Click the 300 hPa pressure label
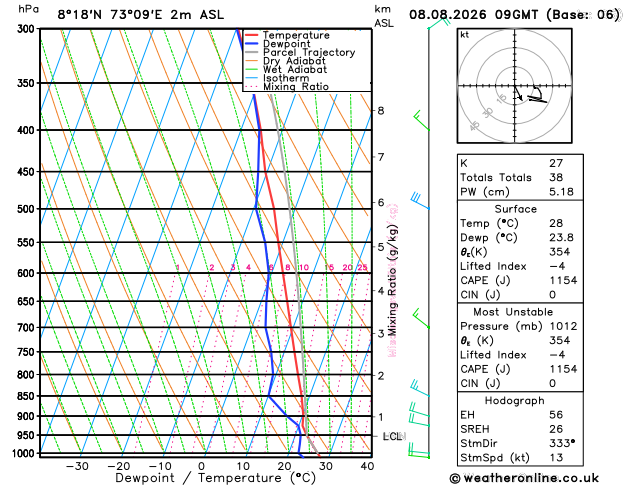The width and height of the screenshot is (629, 486). (x=28, y=29)
